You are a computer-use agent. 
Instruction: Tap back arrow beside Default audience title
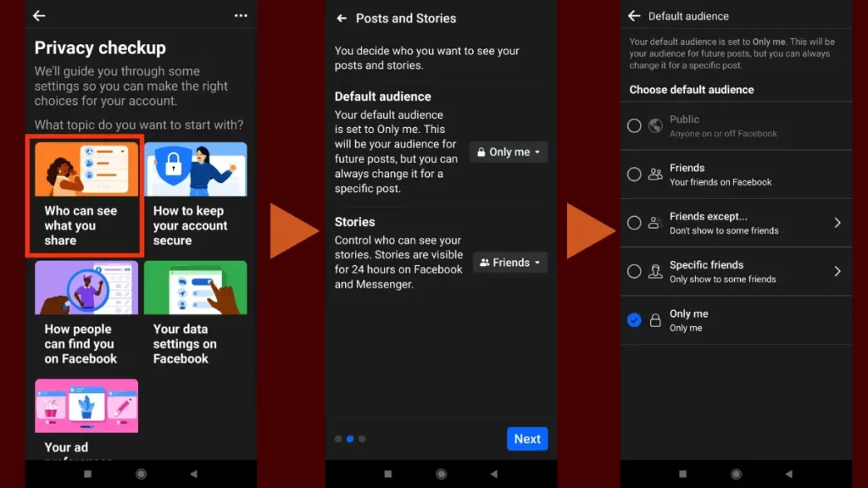coord(634,16)
